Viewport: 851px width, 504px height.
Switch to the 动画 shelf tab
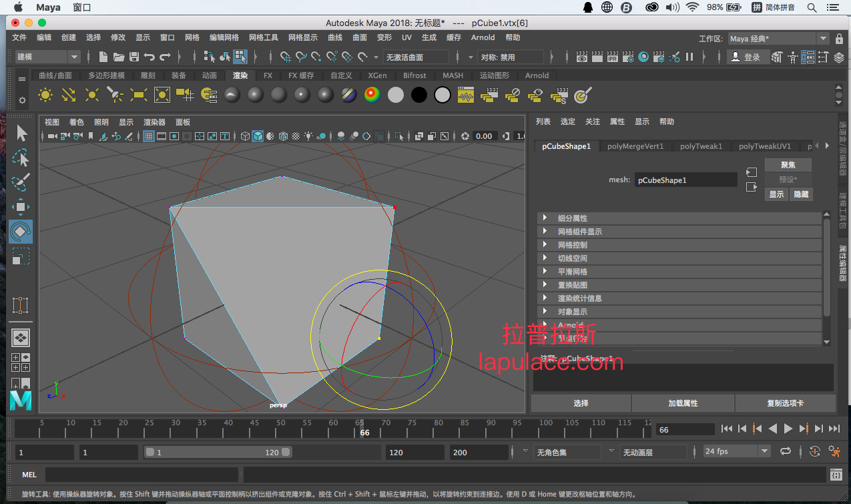point(210,75)
